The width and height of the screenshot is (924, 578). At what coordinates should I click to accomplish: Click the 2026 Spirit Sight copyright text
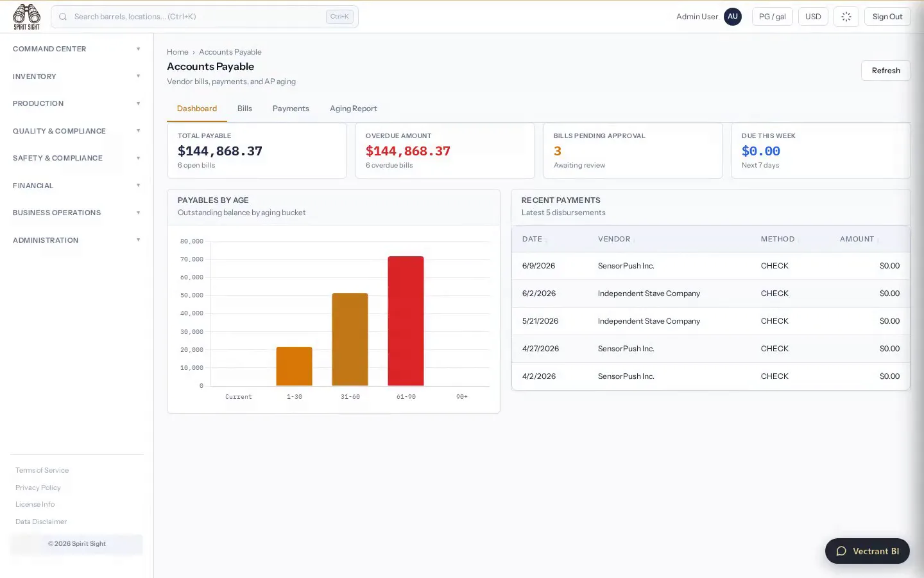(x=76, y=544)
